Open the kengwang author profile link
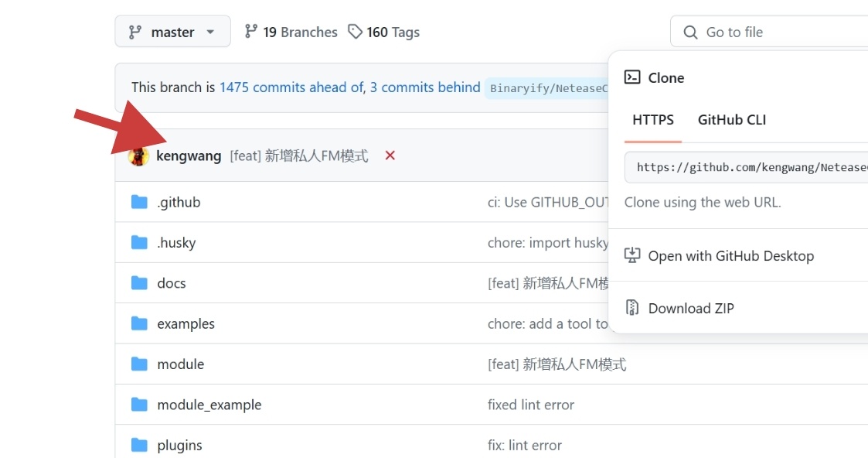This screenshot has width=868, height=458. point(189,156)
